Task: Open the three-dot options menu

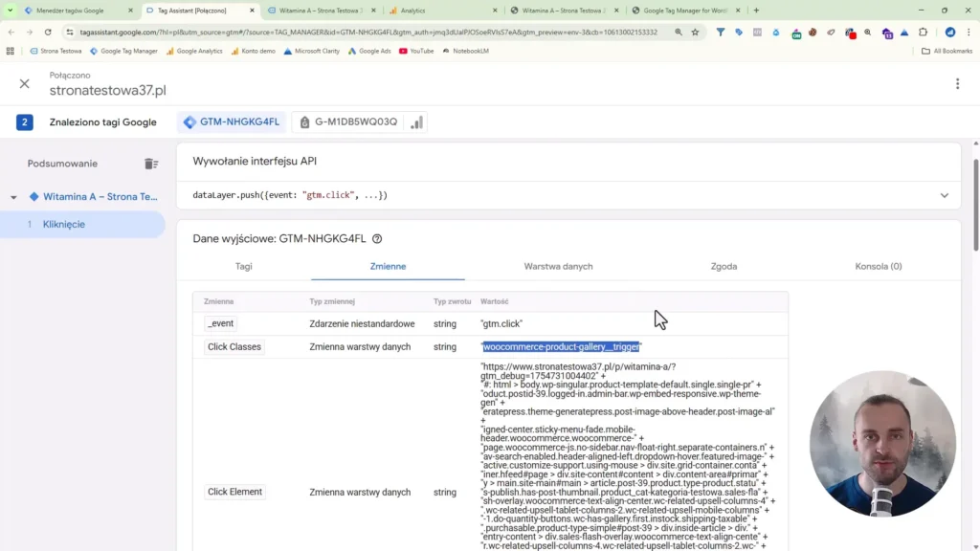Action: [957, 84]
